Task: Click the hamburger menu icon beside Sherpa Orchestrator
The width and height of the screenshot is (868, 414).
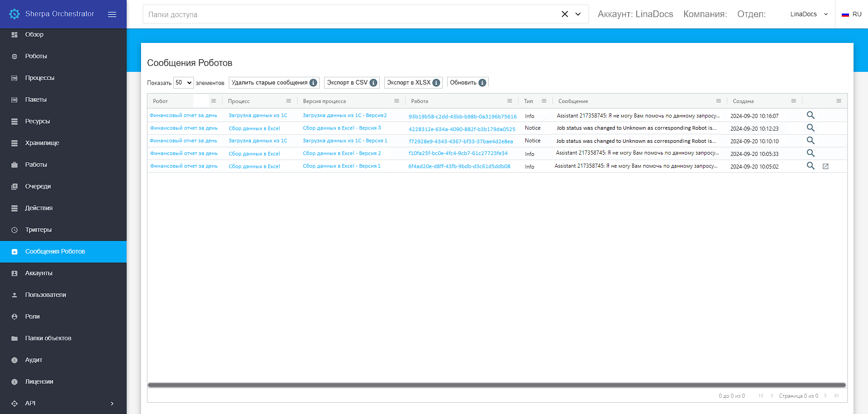Action: click(112, 14)
